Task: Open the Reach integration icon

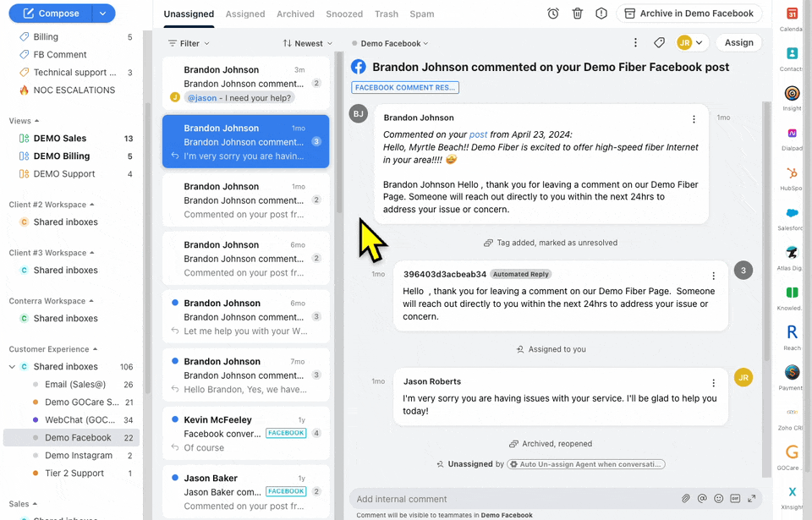Action: [x=792, y=332]
